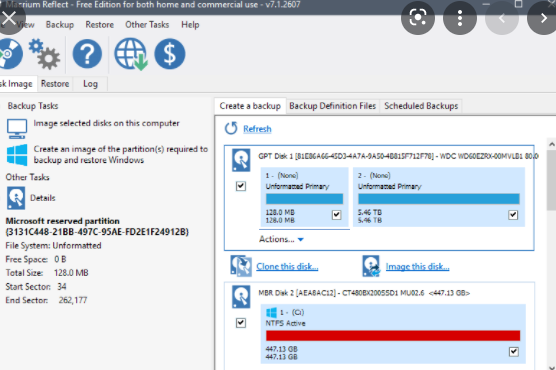Toggle GPT Disk 1 whole-disk checkbox

(241, 186)
